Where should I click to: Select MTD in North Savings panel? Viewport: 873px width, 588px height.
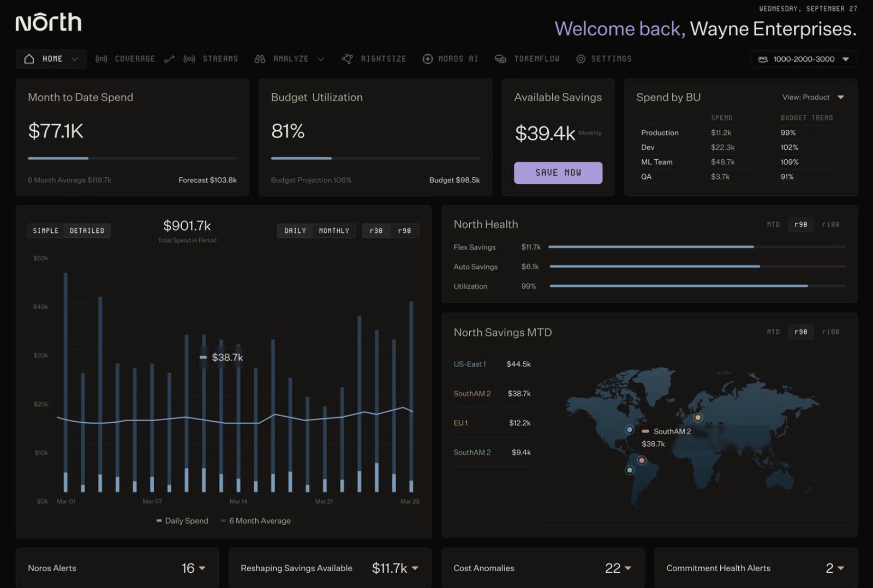tap(773, 332)
